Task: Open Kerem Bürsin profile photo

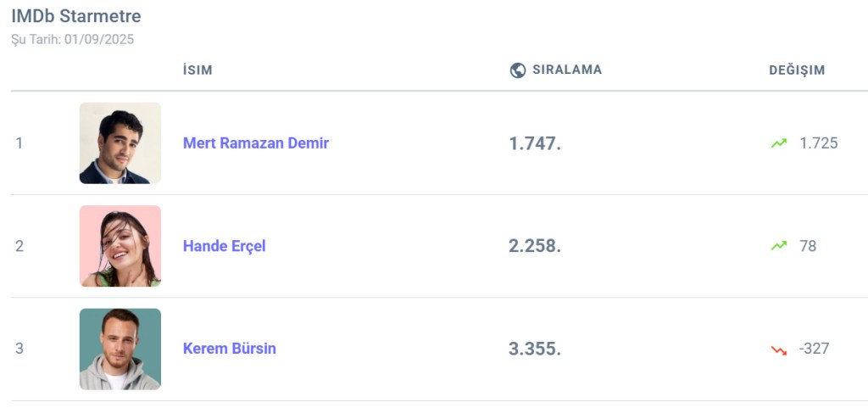Action: [120, 349]
